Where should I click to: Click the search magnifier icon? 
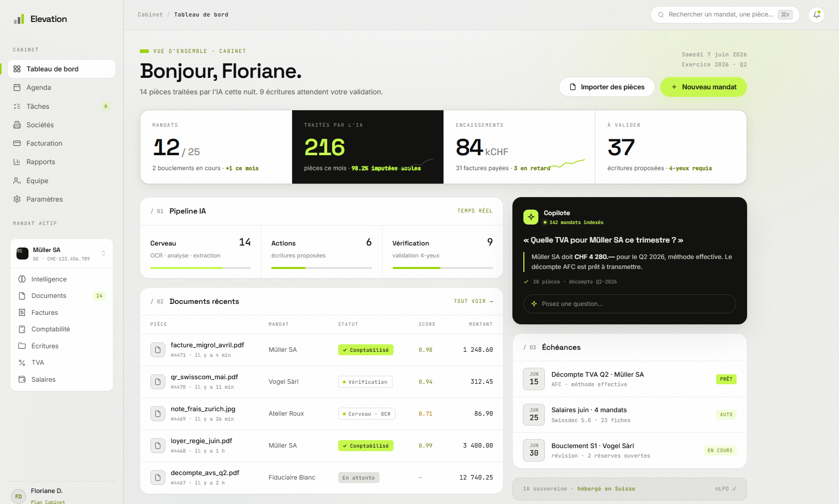[x=661, y=14]
